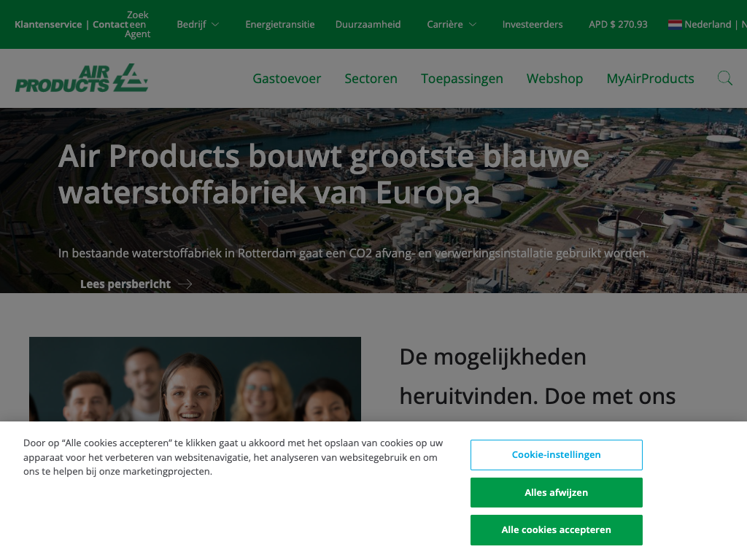
Task: Expand the Bedrijf dropdown chevron
Action: pos(215,24)
